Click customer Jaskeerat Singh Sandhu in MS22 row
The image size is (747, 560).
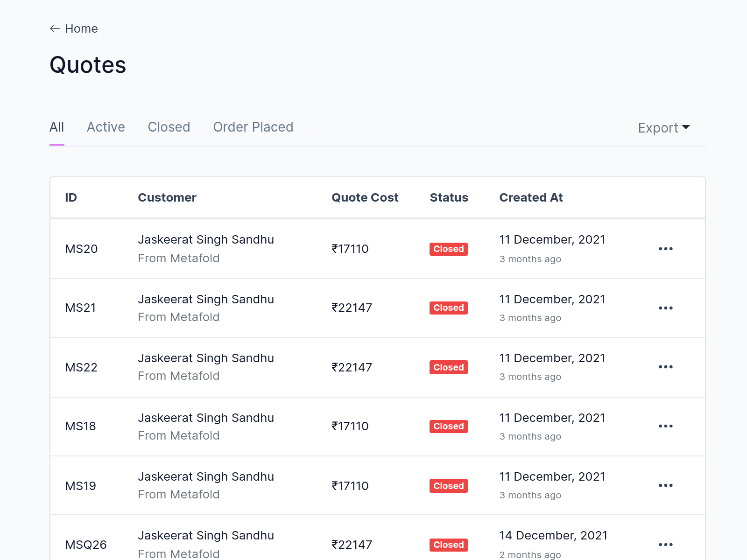point(206,358)
